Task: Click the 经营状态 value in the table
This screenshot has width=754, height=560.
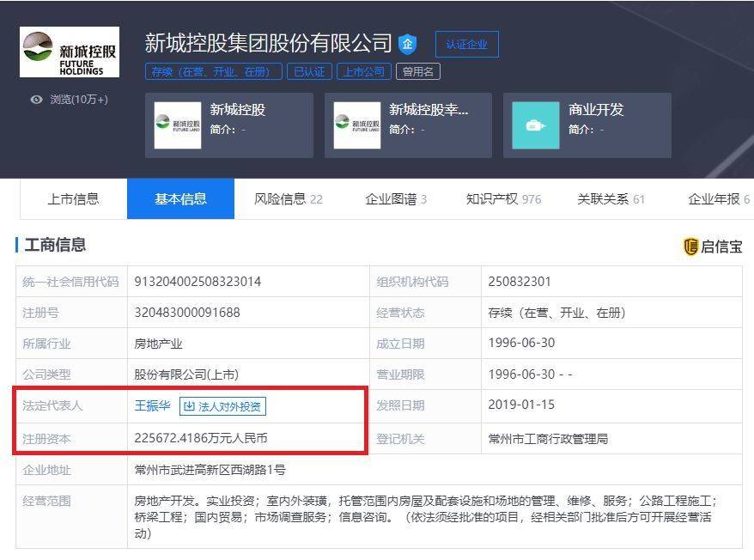Action: 556,313
